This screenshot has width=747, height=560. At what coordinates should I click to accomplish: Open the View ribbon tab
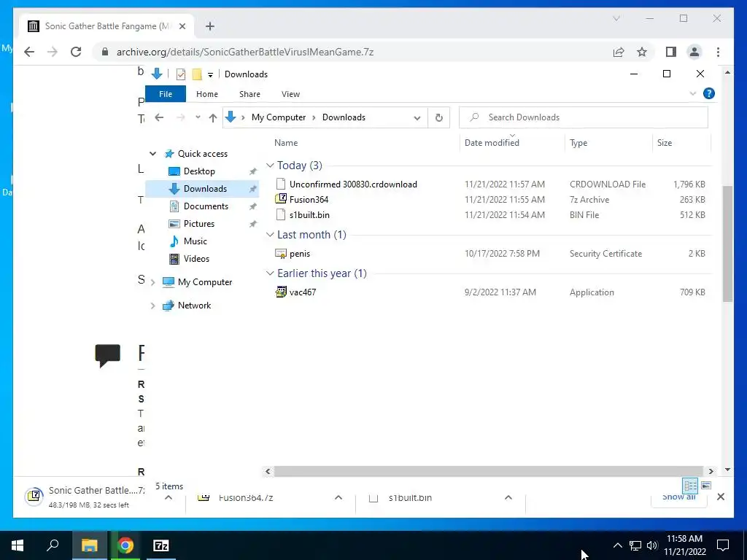click(290, 94)
